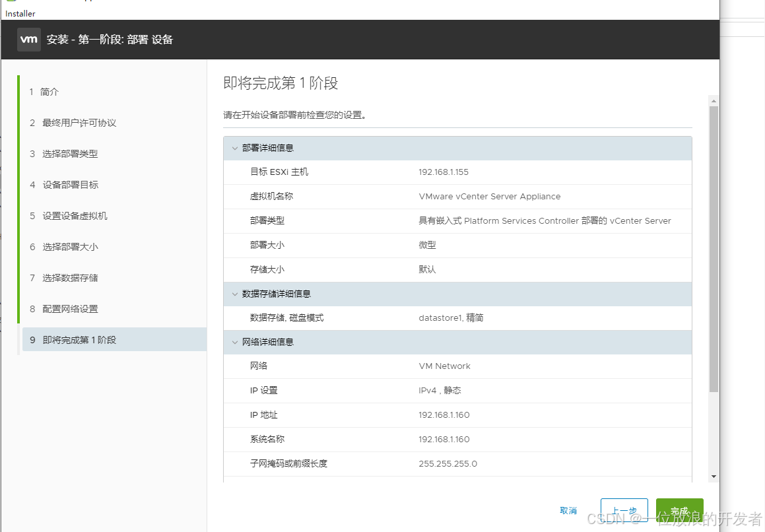
Task: Click the 取消 cancel link
Action: tap(568, 510)
